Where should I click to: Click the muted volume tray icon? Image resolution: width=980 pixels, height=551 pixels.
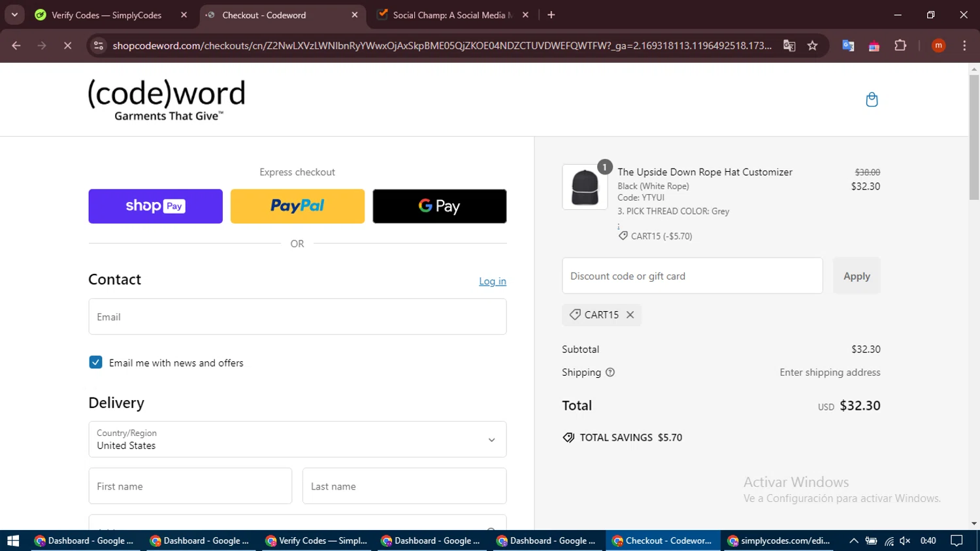(905, 541)
